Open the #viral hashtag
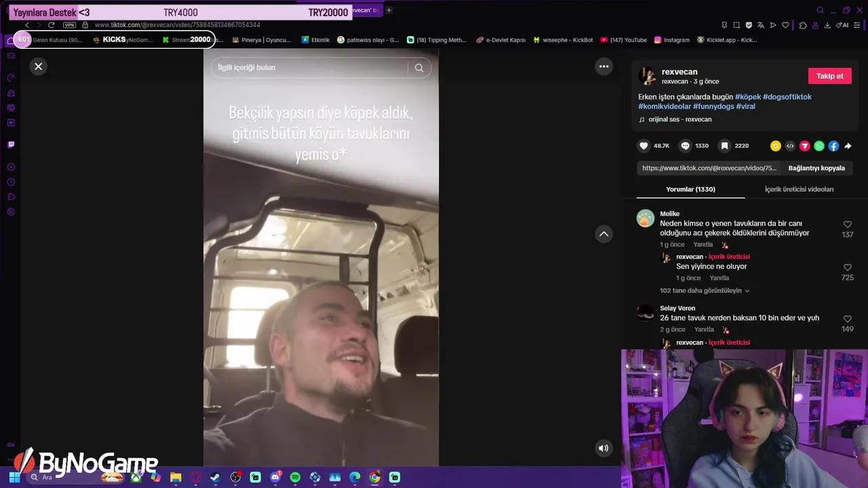The width and height of the screenshot is (868, 488). tap(745, 106)
